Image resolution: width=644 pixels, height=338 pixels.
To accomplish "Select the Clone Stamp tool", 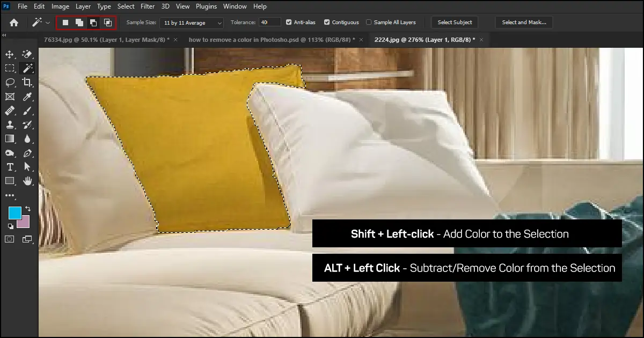I will 10,124.
